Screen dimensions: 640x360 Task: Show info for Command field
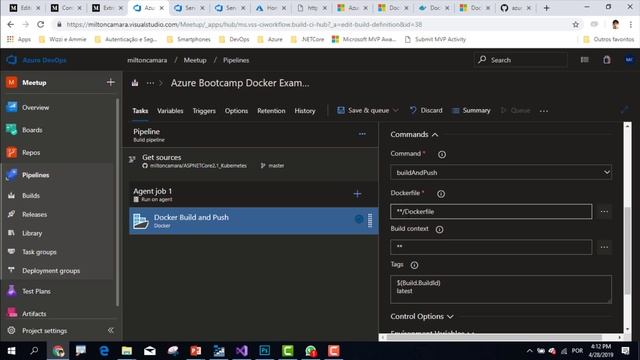pos(442,154)
